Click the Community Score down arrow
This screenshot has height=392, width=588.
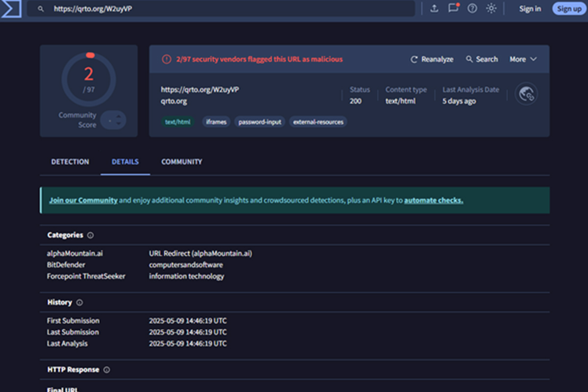[x=118, y=124]
